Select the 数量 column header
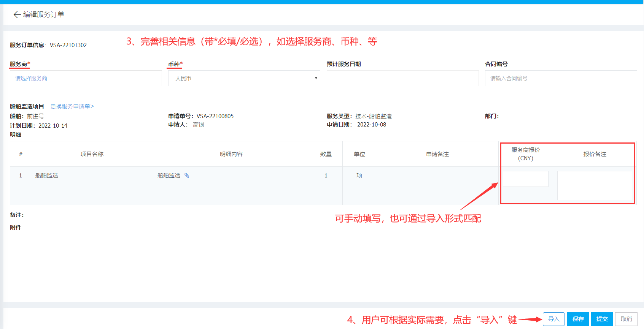The image size is (644, 329). point(326,154)
